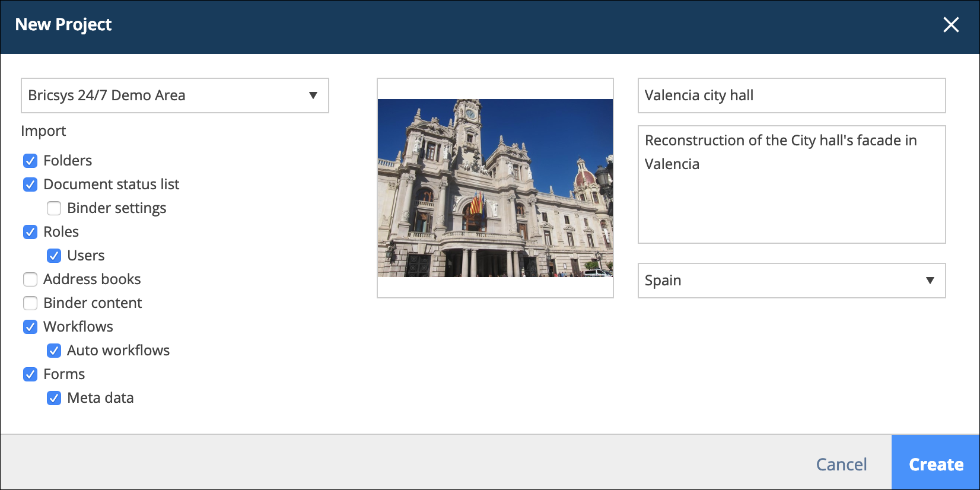This screenshot has width=980, height=490.
Task: Close the New Project dialog with X
Action: point(951,25)
